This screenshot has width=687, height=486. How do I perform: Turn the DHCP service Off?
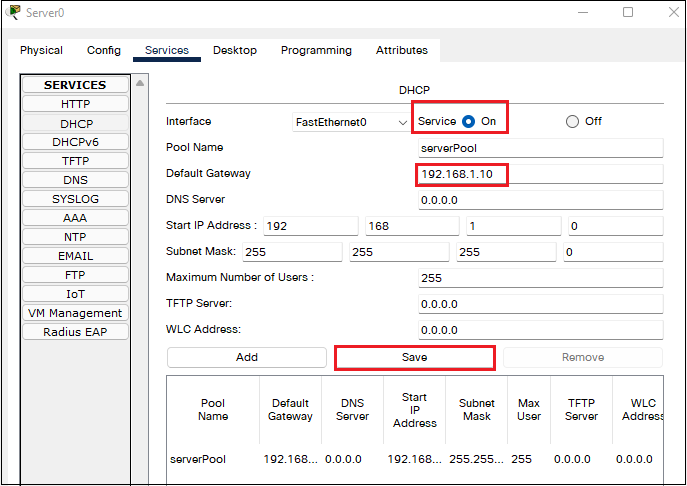tap(573, 121)
